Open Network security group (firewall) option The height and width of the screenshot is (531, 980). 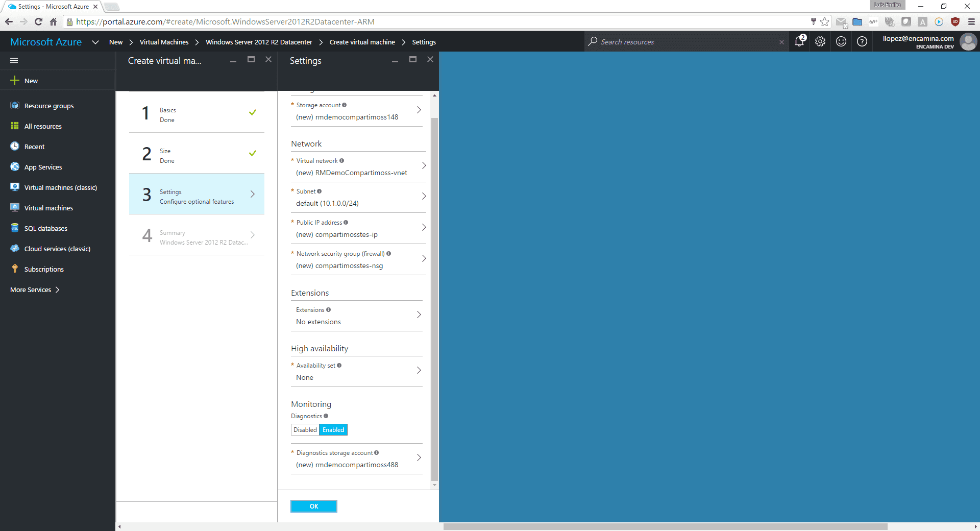[358, 259]
